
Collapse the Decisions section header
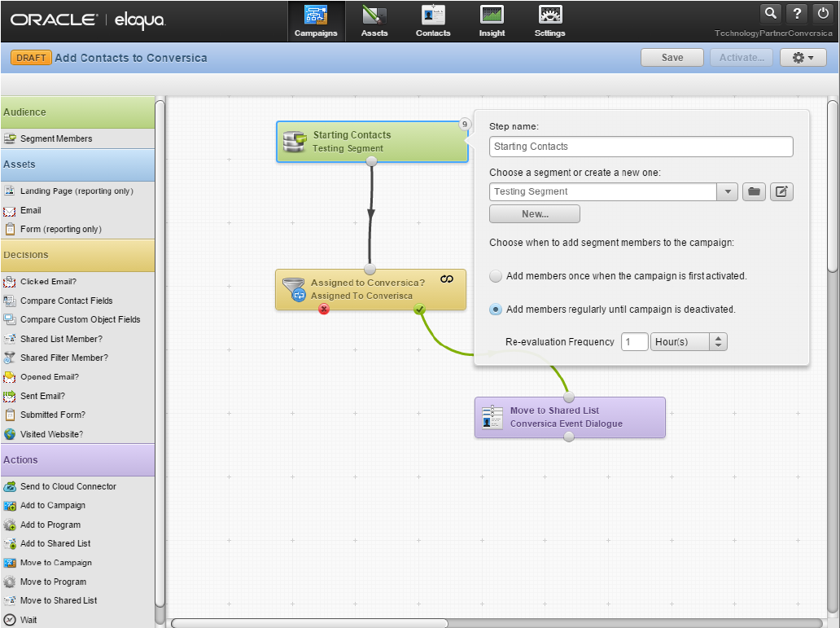[77, 255]
